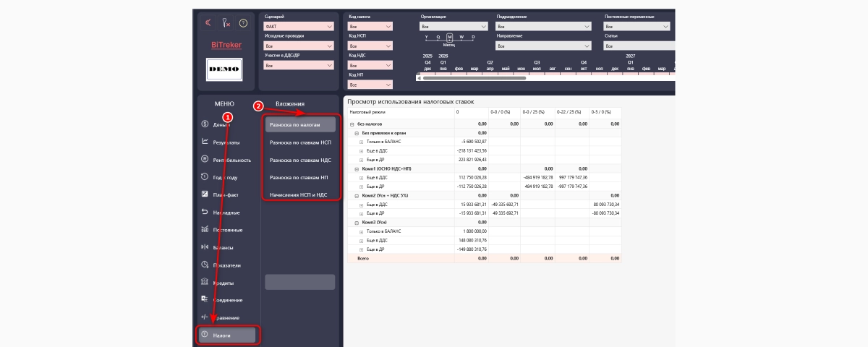
Task: Click the Начисления НСП и НДС button
Action: (x=300, y=194)
